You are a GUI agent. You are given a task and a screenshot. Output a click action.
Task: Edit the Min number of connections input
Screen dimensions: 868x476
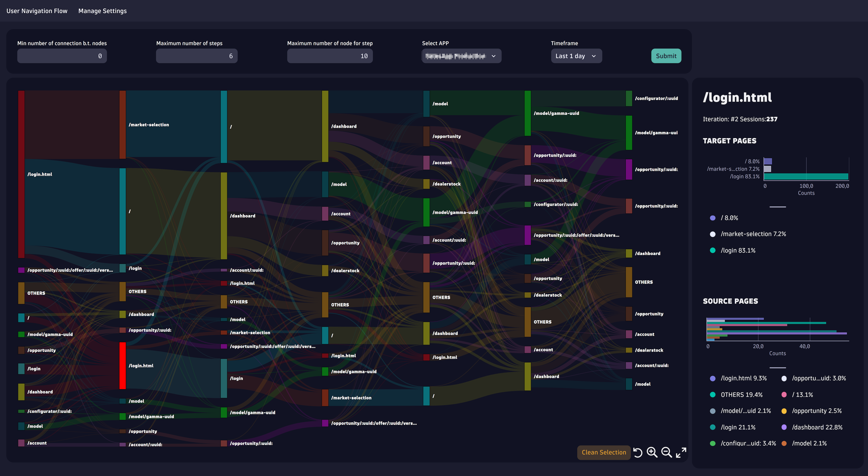point(62,56)
